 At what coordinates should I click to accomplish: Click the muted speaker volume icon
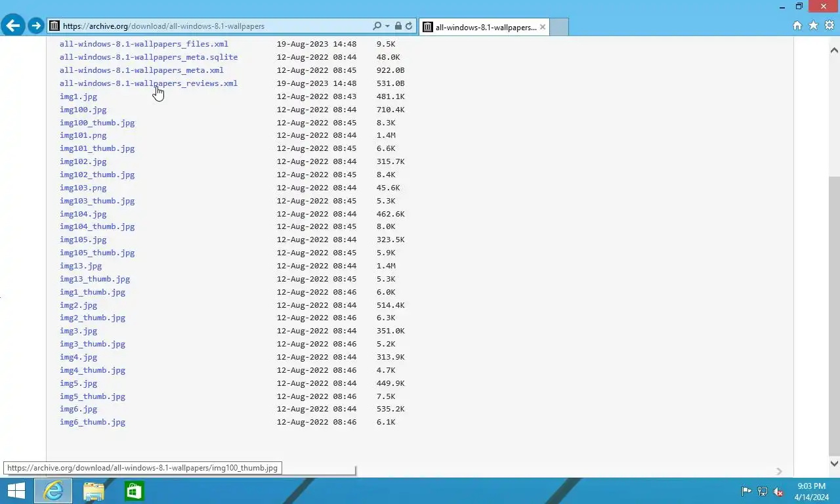tap(778, 491)
